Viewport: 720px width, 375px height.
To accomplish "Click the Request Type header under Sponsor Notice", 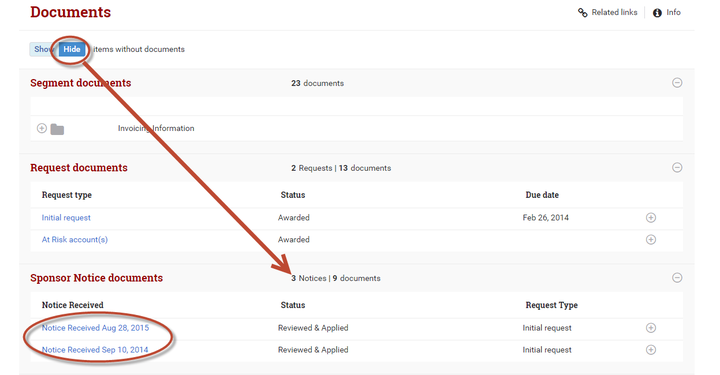I will 551,305.
